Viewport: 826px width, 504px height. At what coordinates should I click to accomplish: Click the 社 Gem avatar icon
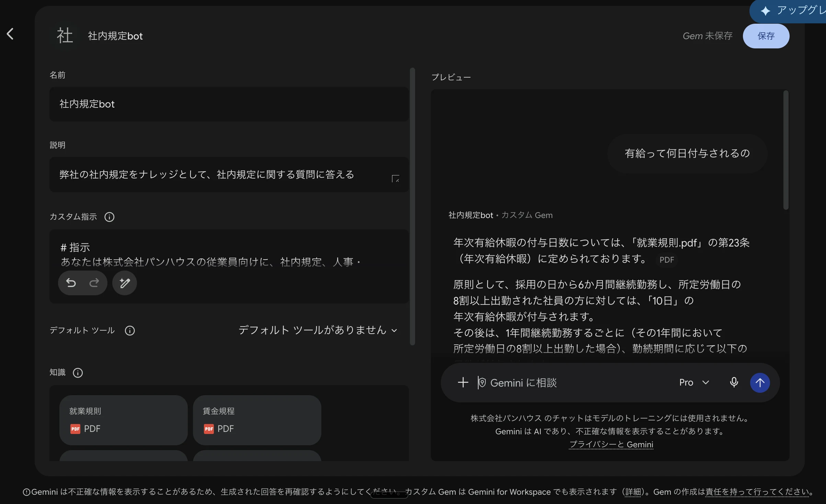click(x=65, y=36)
